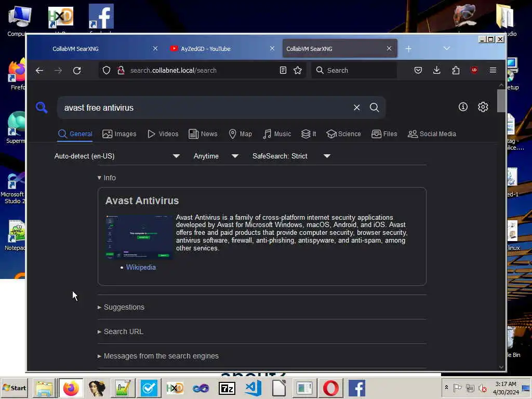List all tabs with the chevron button
The image size is (532, 399).
tap(446, 48)
